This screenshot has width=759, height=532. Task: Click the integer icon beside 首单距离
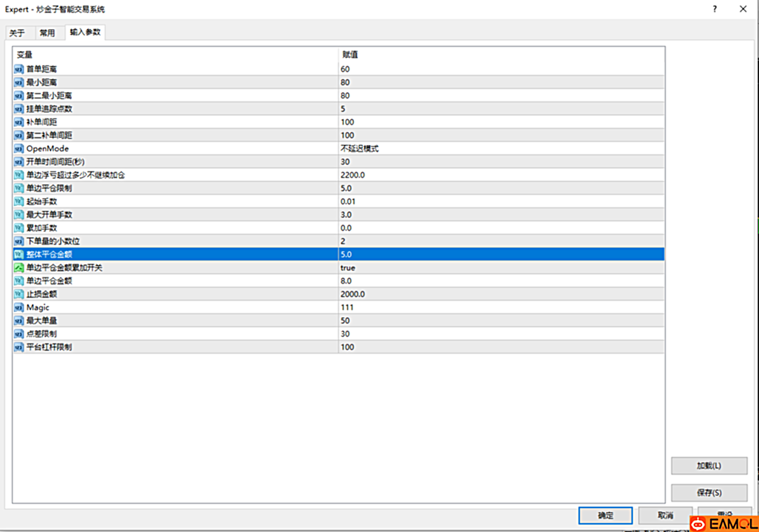[x=18, y=69]
